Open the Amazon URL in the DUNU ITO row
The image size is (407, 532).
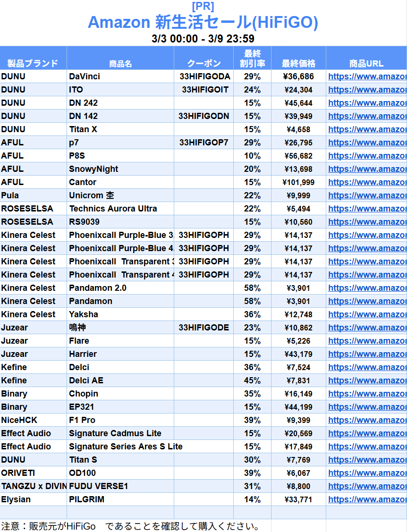[367, 90]
